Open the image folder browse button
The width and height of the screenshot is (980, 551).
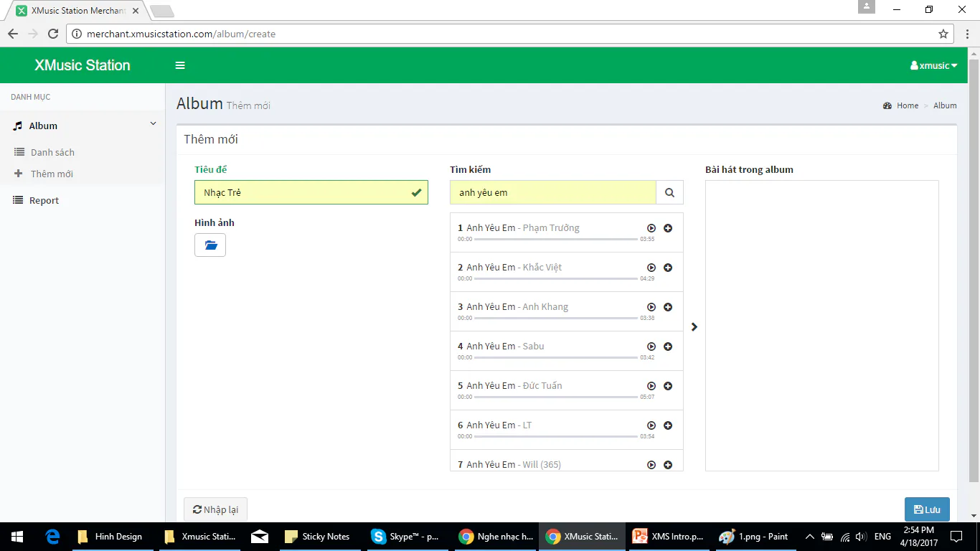210,245
